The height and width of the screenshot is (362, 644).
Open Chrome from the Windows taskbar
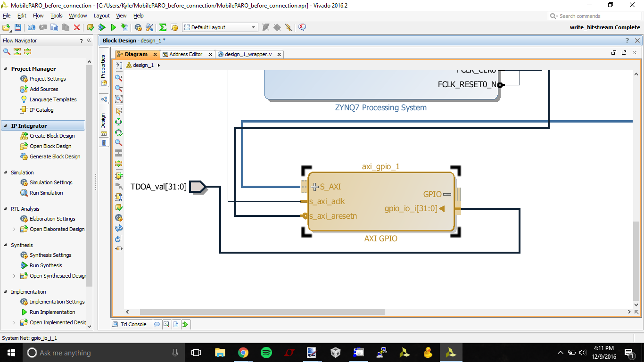point(243,353)
